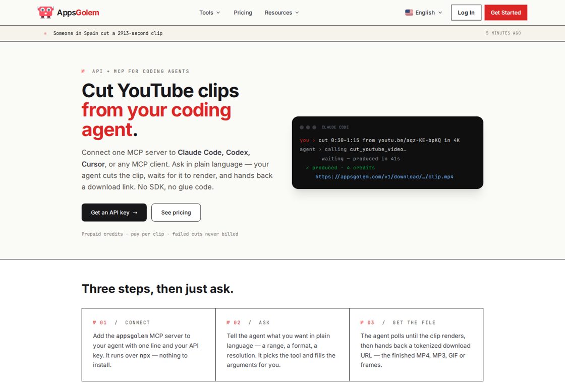Click the 'Someone in Spain cut a 2913-second clip' notice

click(x=108, y=33)
